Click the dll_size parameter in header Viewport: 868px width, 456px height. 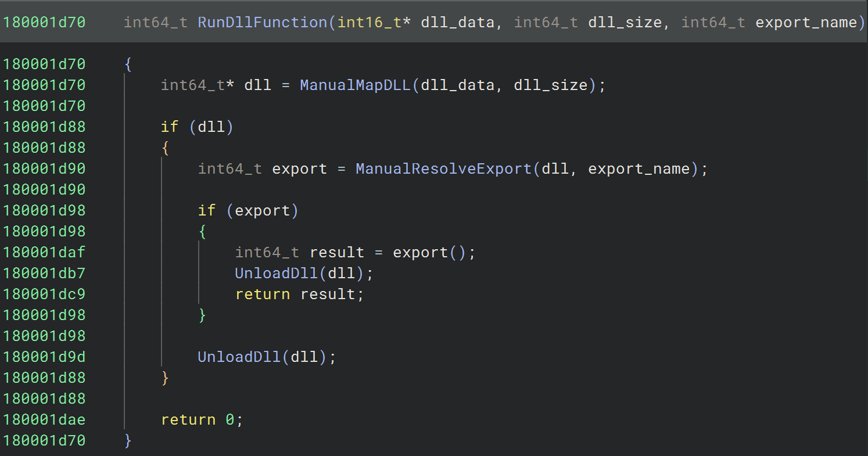coord(625,23)
